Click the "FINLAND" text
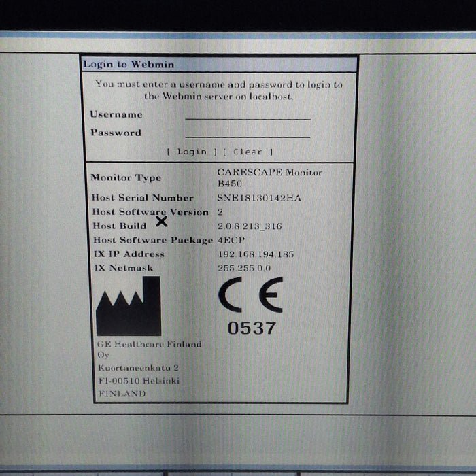The height and width of the screenshot is (476, 476). pos(122,394)
